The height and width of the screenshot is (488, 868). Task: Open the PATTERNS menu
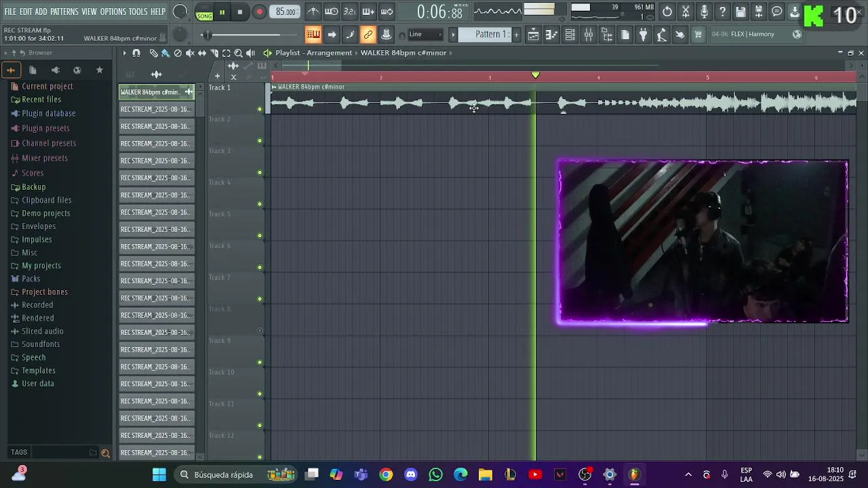64,12
